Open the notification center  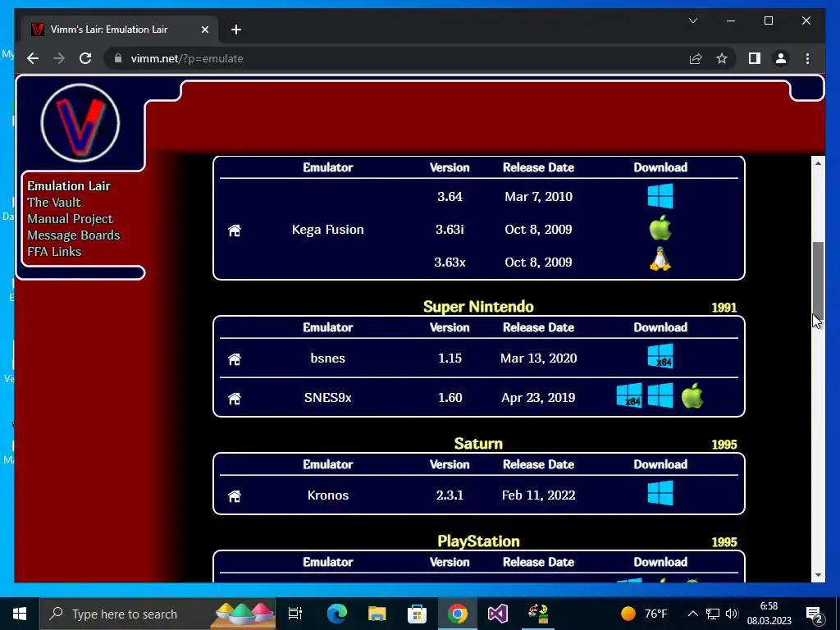tap(815, 614)
